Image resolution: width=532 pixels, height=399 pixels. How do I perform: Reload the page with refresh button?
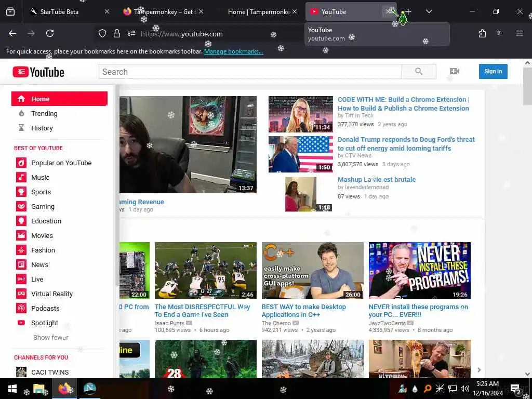(50, 33)
